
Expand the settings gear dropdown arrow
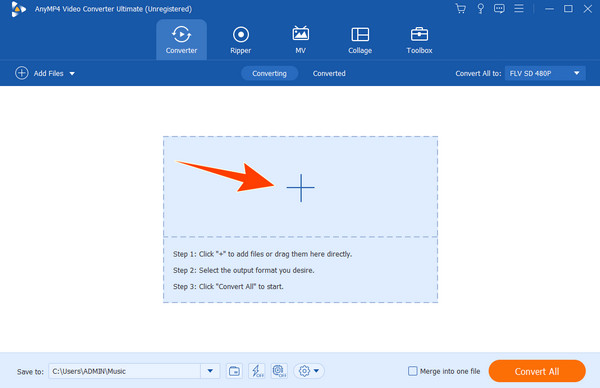click(316, 371)
